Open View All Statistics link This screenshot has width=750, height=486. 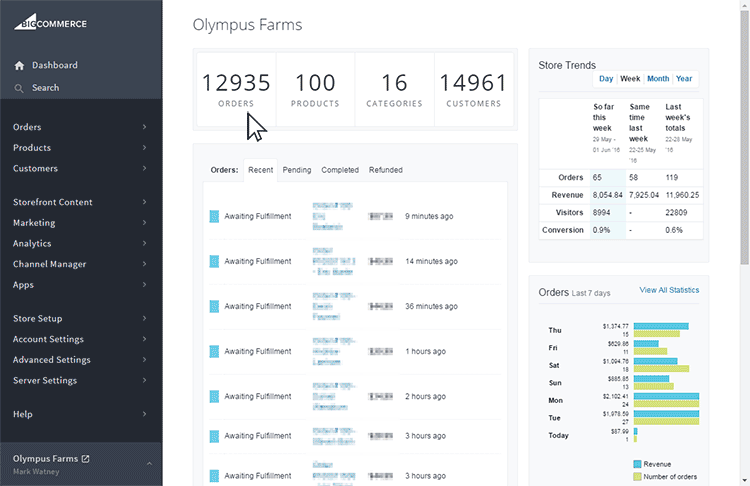click(x=669, y=290)
